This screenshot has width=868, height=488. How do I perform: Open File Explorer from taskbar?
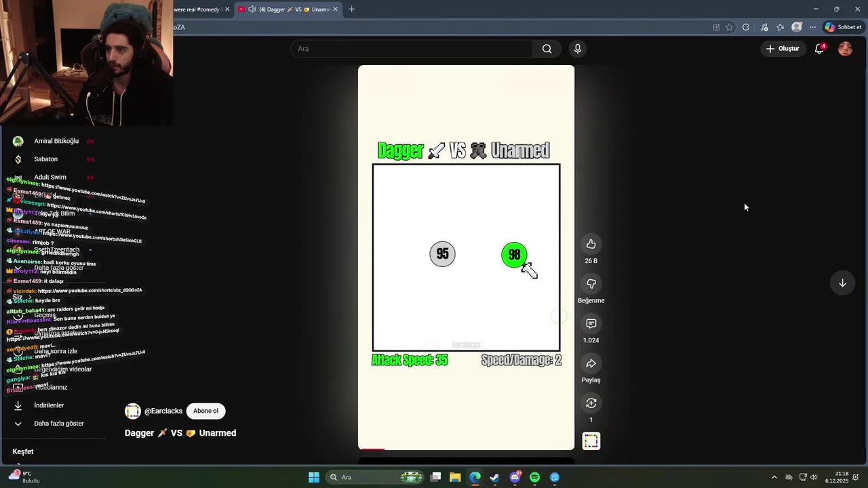point(455,477)
